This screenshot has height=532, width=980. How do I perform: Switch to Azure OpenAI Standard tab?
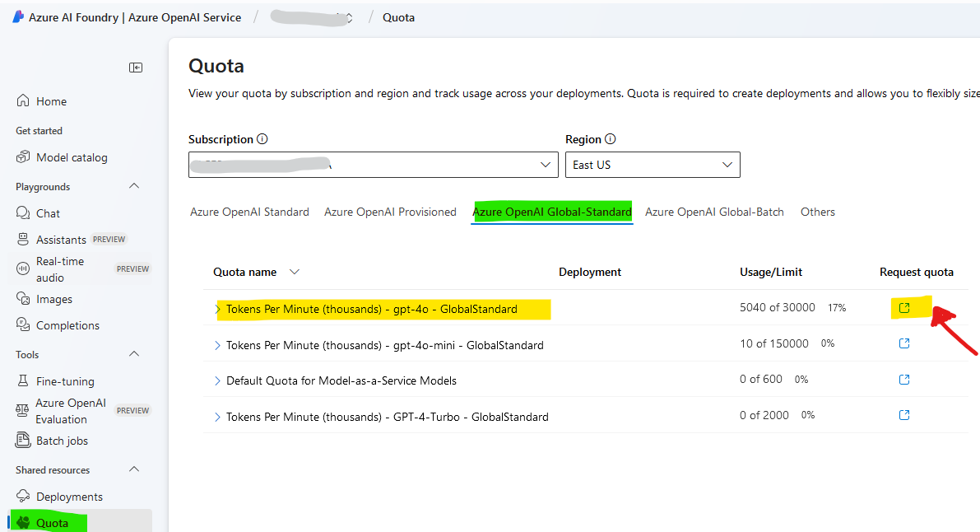(x=249, y=212)
